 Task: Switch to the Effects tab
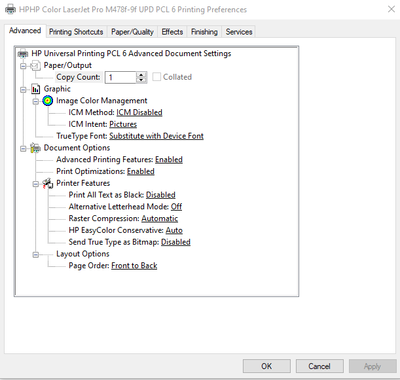click(172, 32)
